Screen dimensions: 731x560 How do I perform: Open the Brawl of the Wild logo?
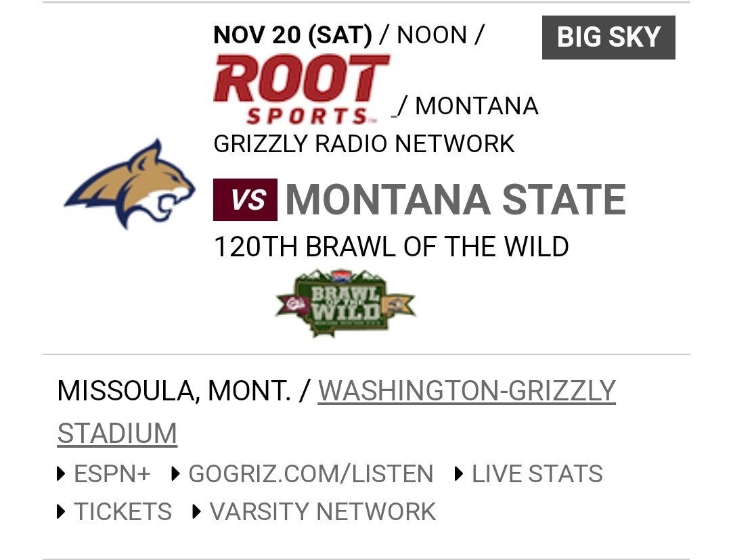coord(346,303)
